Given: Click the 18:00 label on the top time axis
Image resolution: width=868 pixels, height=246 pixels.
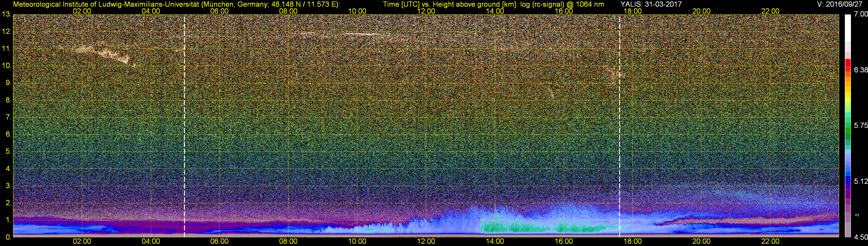Looking at the screenshot, I should click(x=632, y=11).
